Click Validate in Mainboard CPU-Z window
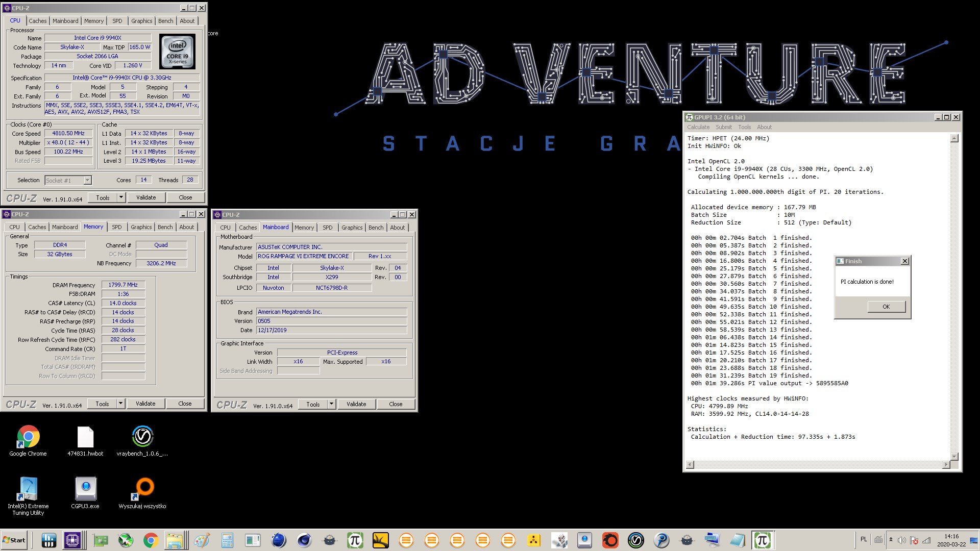The image size is (980, 551). click(356, 404)
